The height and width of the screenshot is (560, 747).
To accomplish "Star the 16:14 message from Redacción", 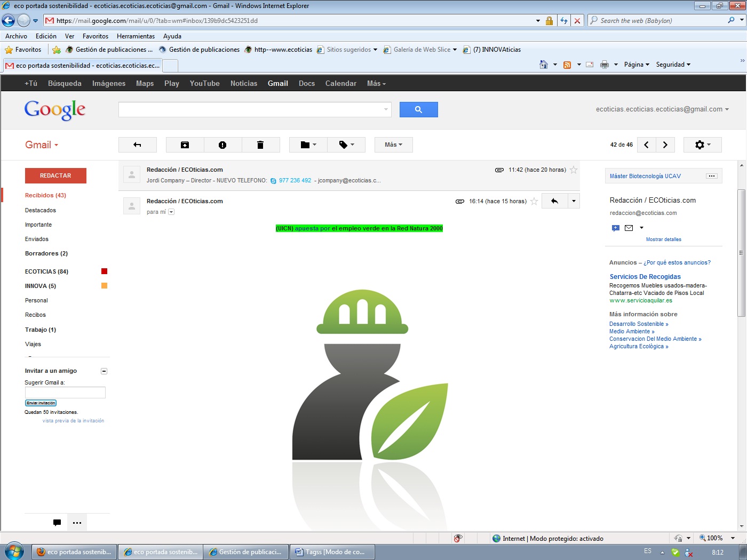I will [534, 201].
